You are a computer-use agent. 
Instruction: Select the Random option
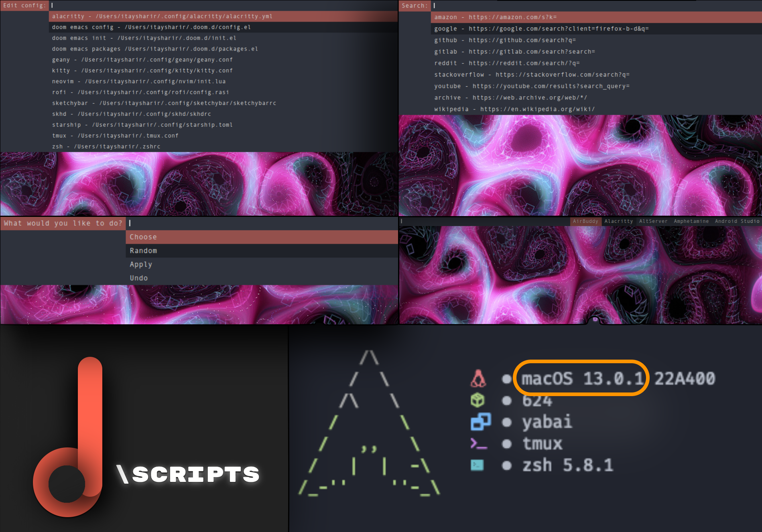[262, 251]
